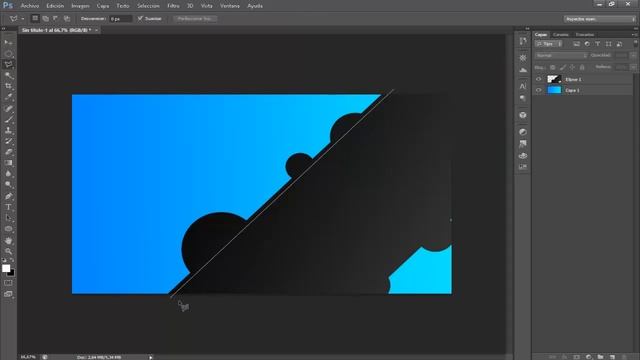Screen dimensions: 640x360
Task: Lock layer position icon
Action: (572, 67)
